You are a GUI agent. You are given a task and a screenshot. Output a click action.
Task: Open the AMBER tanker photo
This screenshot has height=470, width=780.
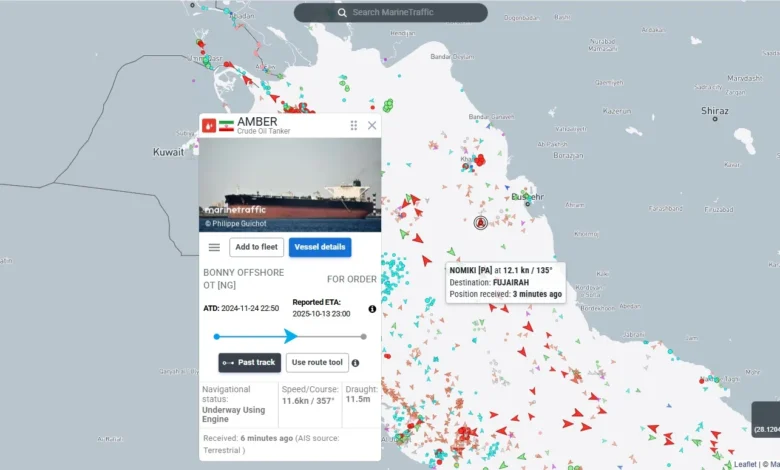tap(290, 184)
